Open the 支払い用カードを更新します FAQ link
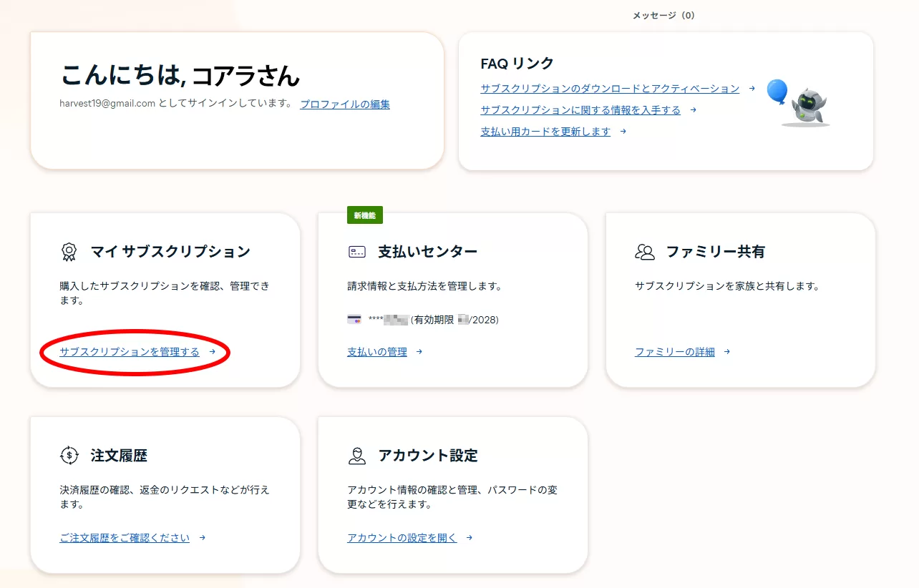 click(545, 132)
